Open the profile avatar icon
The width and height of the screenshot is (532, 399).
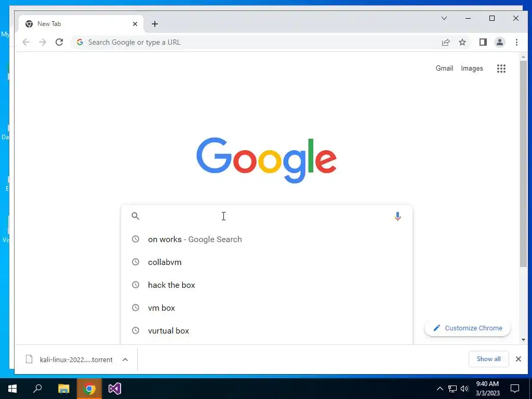(499, 42)
